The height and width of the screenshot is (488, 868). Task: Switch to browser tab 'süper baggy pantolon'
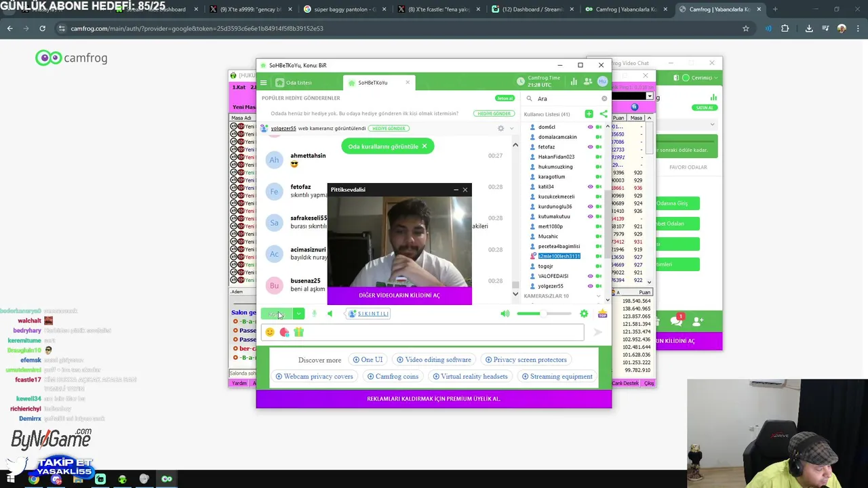pyautogui.click(x=344, y=9)
